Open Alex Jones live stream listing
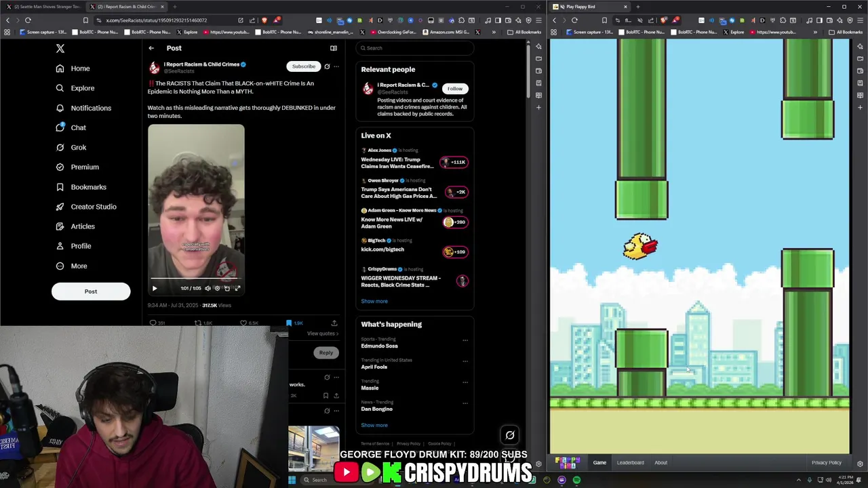The width and height of the screenshot is (868, 488). [414, 159]
